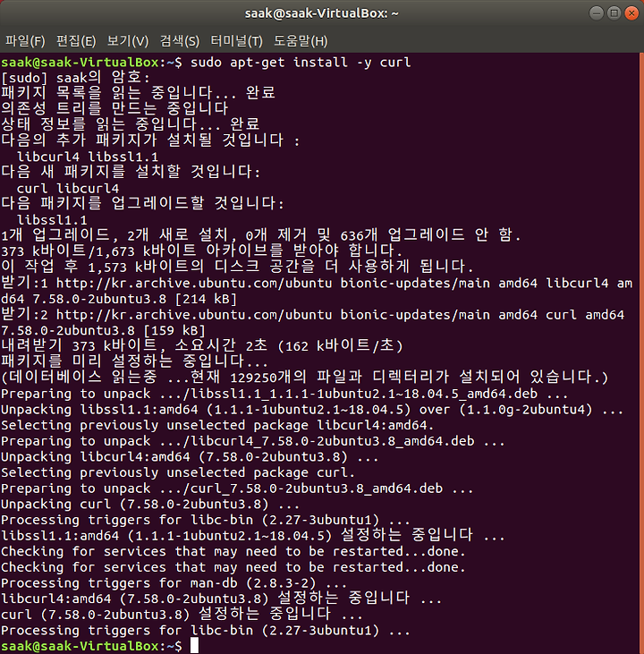Click the second 'Checking for services ... restarted...done.' line
Screen dimensions: 644x654
233,567
